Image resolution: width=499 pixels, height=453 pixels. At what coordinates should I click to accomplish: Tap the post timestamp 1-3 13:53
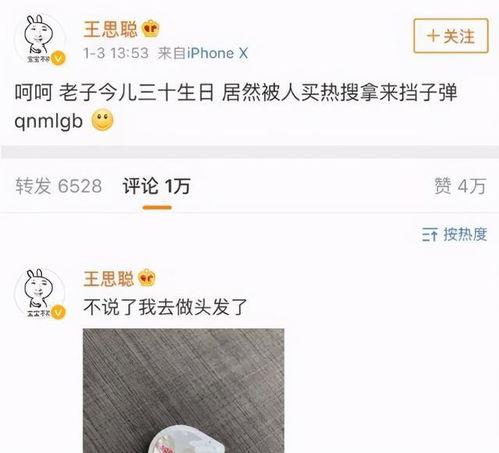coord(116,53)
